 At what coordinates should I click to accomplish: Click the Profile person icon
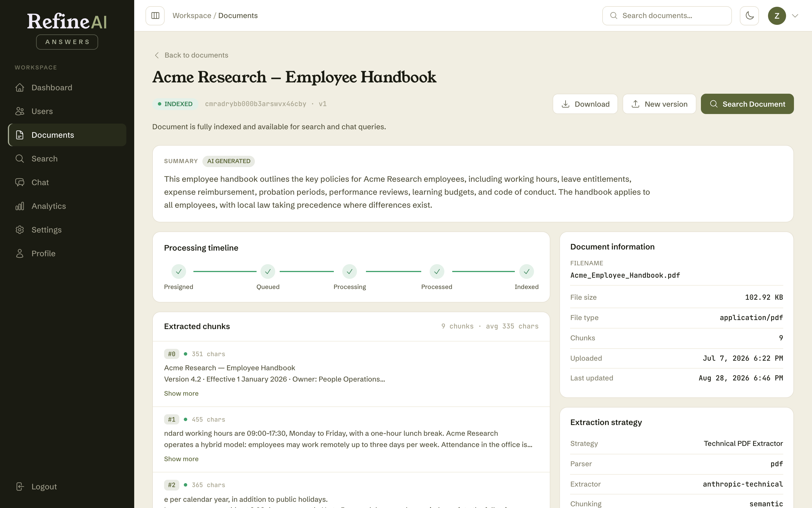point(20,254)
